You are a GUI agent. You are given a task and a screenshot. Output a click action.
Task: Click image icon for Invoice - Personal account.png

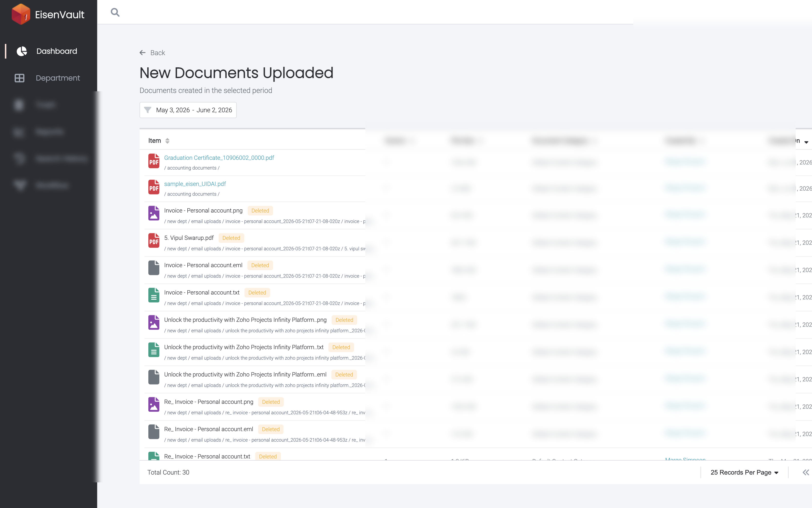pos(154,213)
